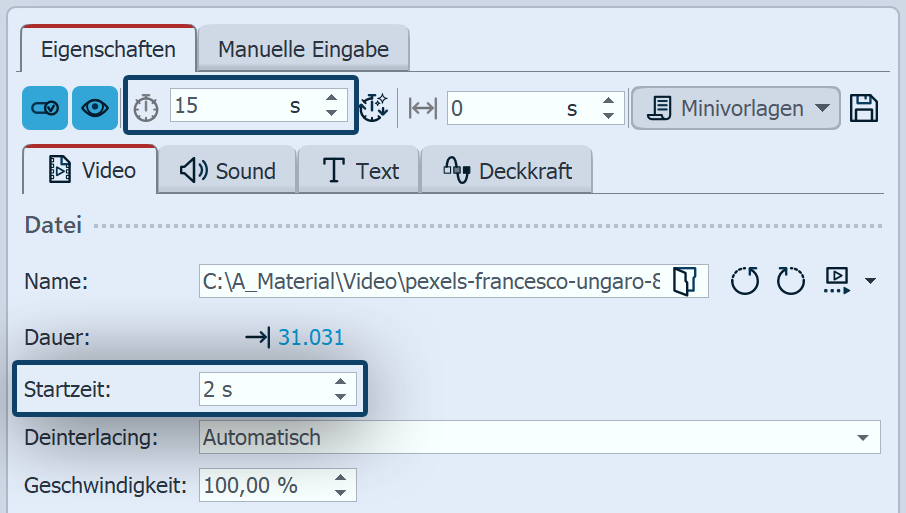Open dropdown arrow next to video editor icon

pyautogui.click(x=869, y=282)
